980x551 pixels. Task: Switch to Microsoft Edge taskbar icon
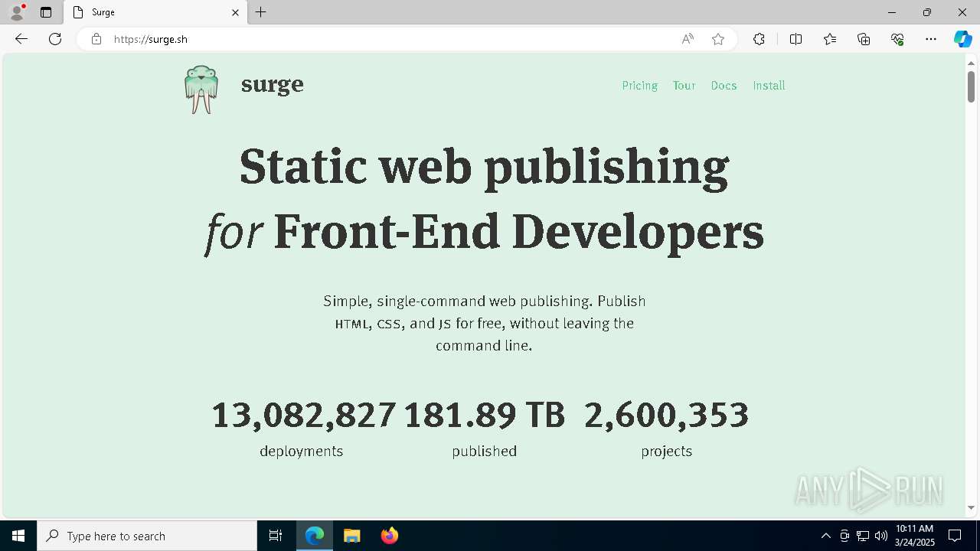point(315,536)
